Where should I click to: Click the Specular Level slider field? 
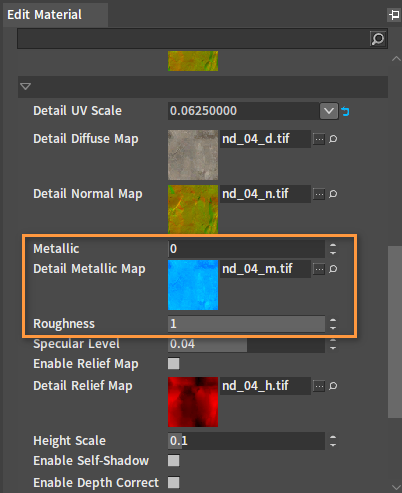click(x=246, y=344)
